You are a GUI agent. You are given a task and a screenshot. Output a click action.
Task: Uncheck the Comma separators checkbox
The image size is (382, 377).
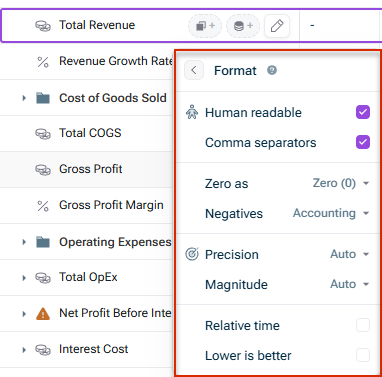[363, 142]
